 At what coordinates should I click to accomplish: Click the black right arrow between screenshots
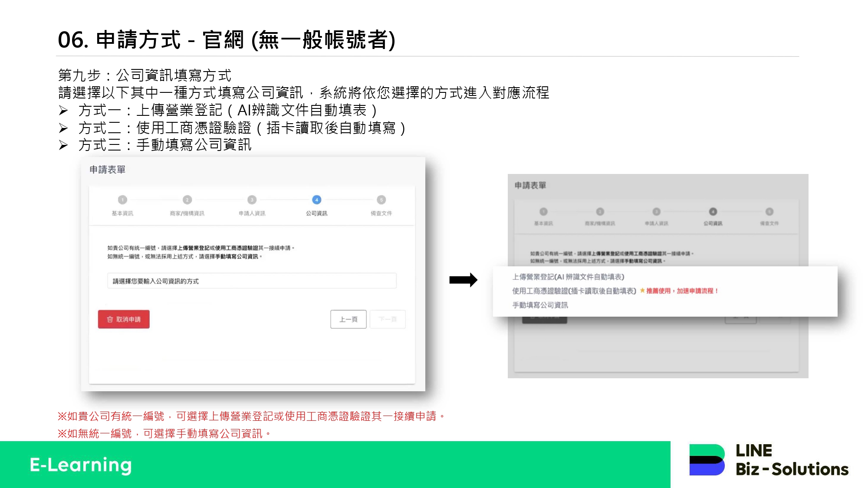(x=463, y=280)
